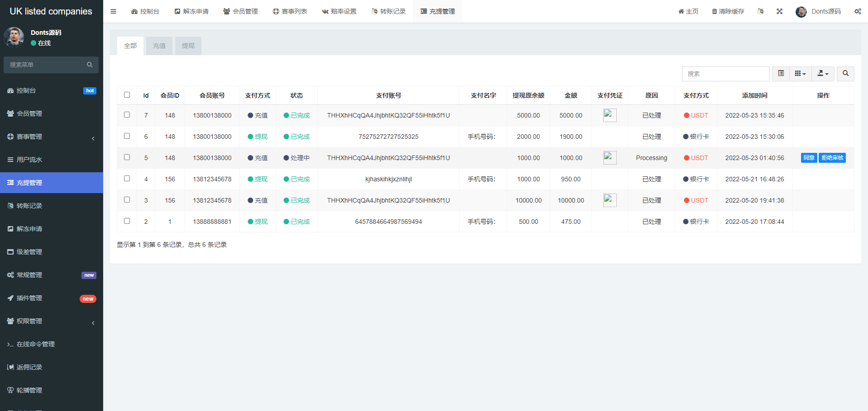Click the language switch icon in header
The width and height of the screenshot is (868, 411).
[x=760, y=11]
